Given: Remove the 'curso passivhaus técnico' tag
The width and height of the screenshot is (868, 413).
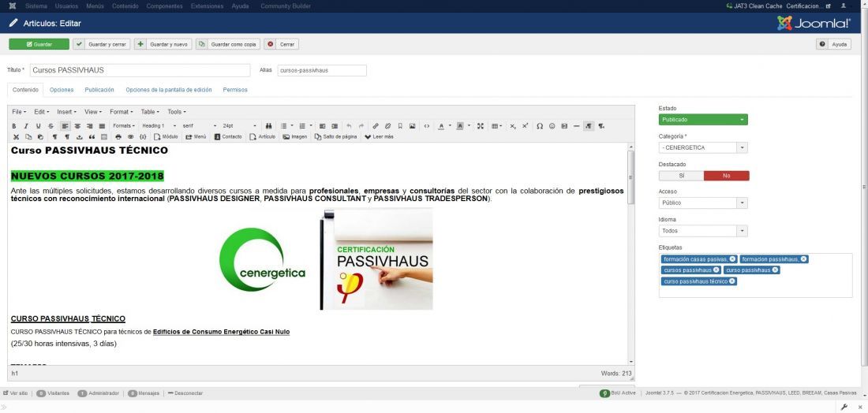Looking at the screenshot, I should [x=732, y=281].
